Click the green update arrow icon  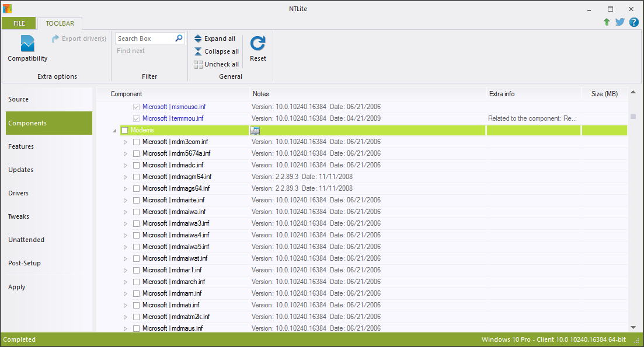[x=607, y=22]
